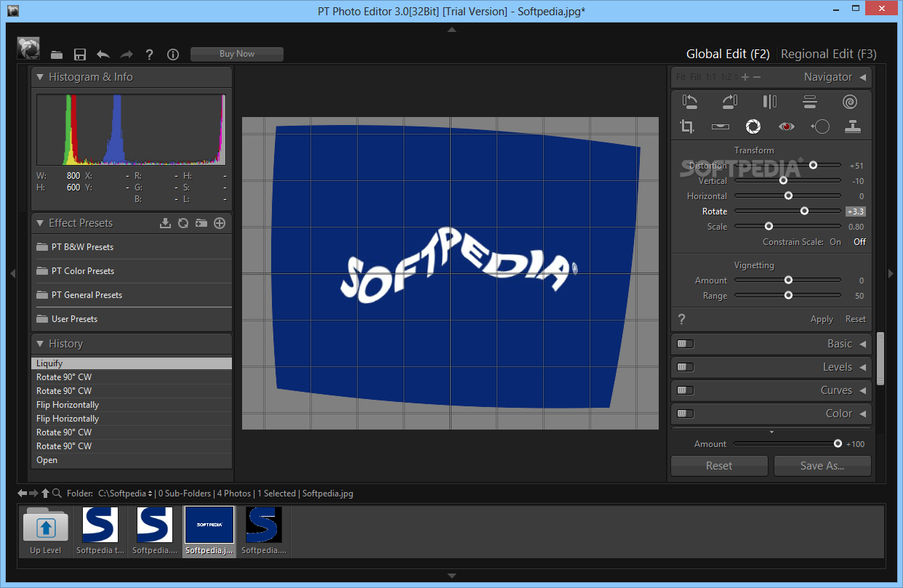Select the lens correction aperture icon
The width and height of the screenshot is (903, 588).
pos(753,126)
